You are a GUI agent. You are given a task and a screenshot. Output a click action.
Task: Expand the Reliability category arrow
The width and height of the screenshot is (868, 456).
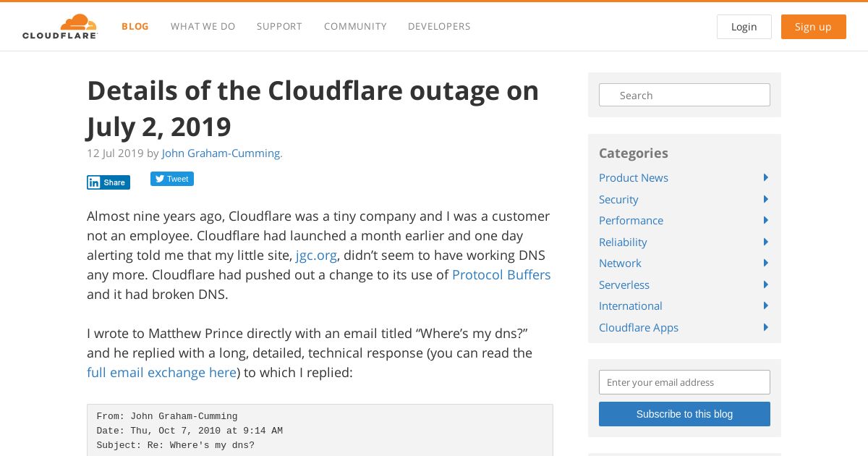[x=765, y=242]
